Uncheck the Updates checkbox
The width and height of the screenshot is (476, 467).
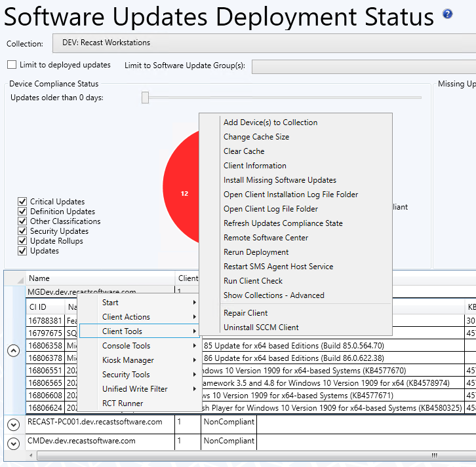pos(22,251)
